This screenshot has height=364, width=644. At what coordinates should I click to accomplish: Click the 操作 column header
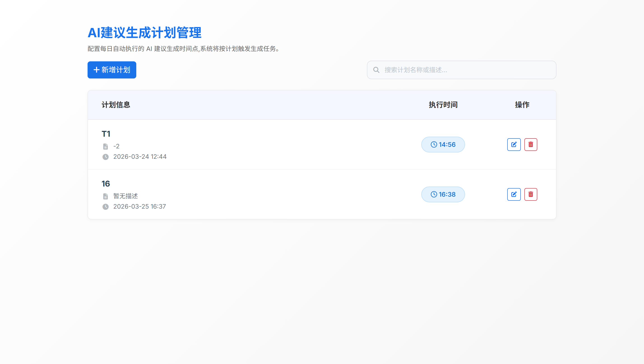(522, 105)
